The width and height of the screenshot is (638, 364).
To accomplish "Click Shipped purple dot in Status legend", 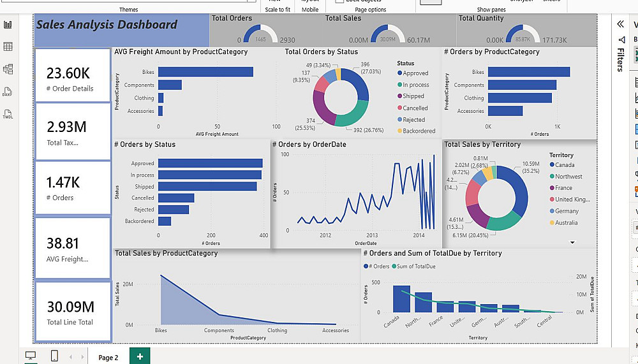I will [399, 96].
